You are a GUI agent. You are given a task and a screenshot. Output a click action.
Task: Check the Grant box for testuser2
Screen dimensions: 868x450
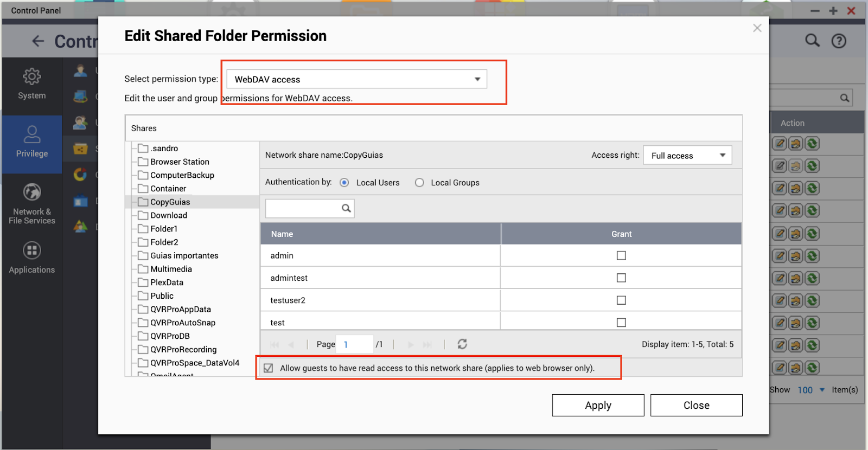click(621, 300)
